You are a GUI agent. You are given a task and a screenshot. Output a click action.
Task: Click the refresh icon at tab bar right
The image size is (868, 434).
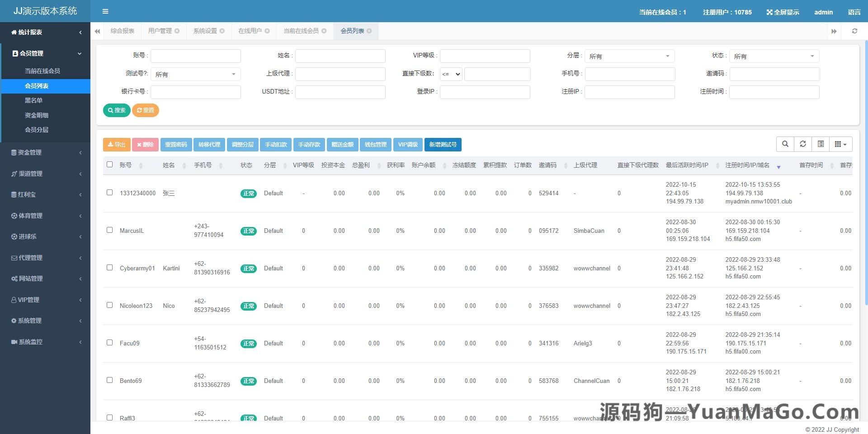click(854, 31)
